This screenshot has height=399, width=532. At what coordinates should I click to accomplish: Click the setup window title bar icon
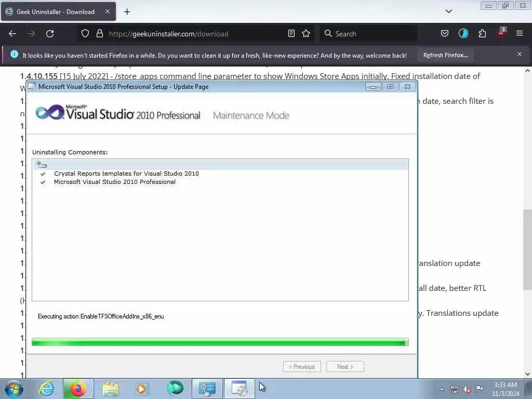32,87
